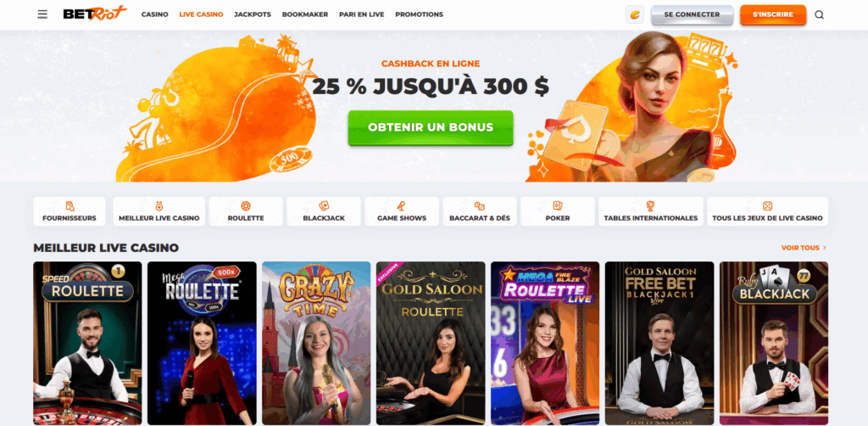868x426 pixels.
Task: Click the search magnifier icon
Action: (x=820, y=15)
